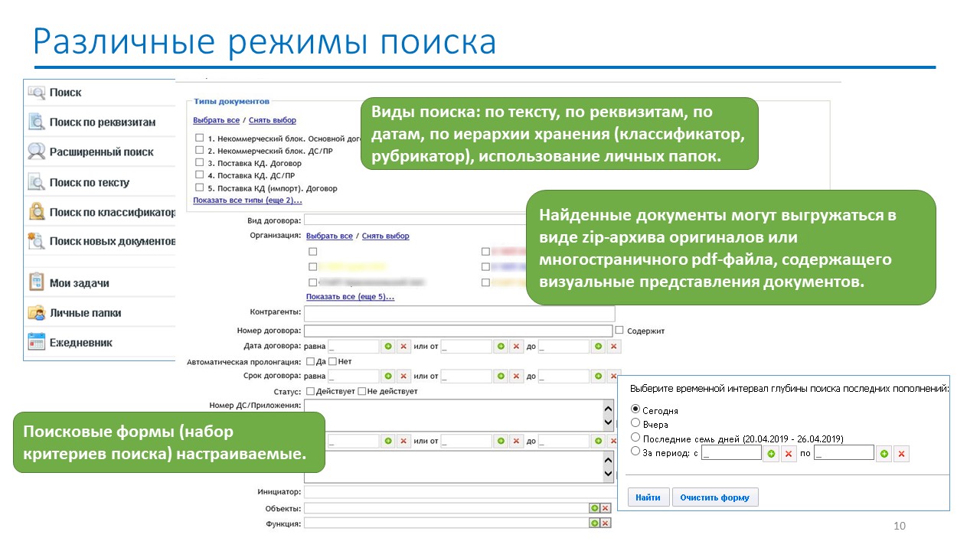Viewport: 980px width, 551px height.
Task: Open Поиск from the sidebar icon
Action: coord(36,93)
